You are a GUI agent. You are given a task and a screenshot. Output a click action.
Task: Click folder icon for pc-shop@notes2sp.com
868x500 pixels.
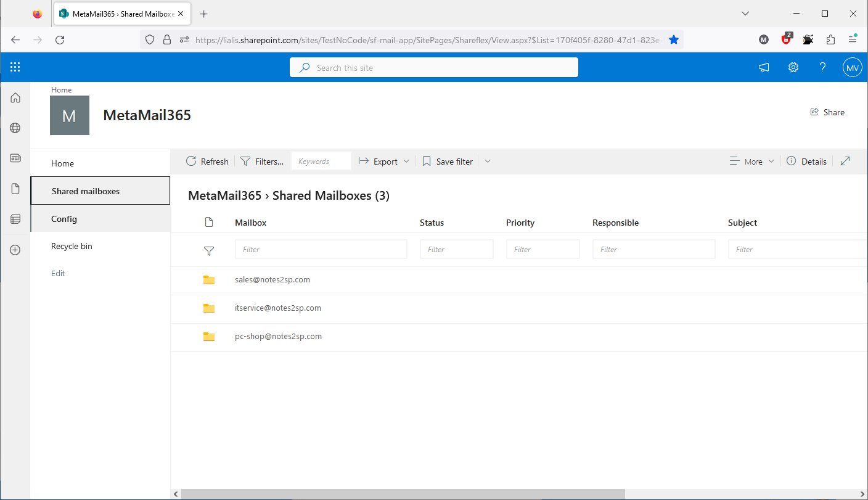(x=209, y=337)
